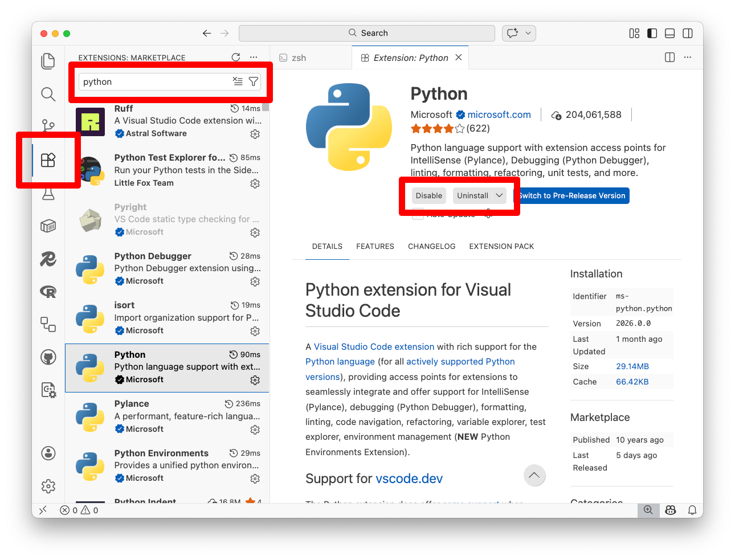735x560 pixels.
Task: Refresh the extensions marketplace list
Action: (235, 57)
